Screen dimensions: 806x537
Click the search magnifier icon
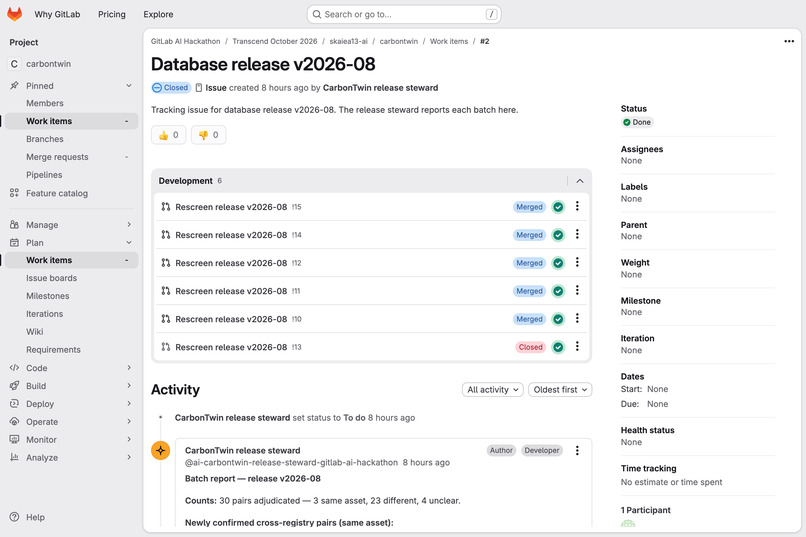317,14
